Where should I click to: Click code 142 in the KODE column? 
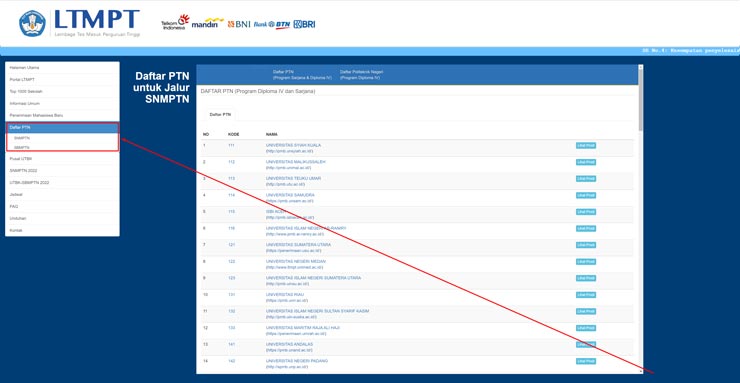(231, 361)
